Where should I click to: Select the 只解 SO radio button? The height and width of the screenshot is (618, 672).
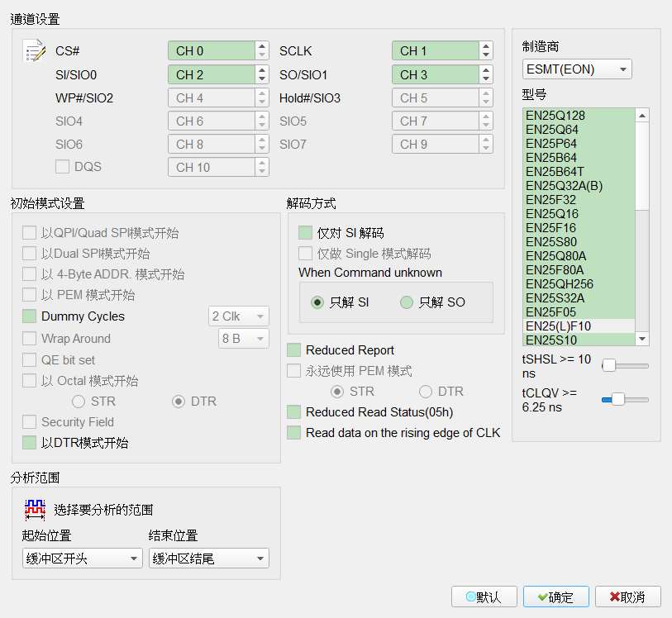coord(407,302)
